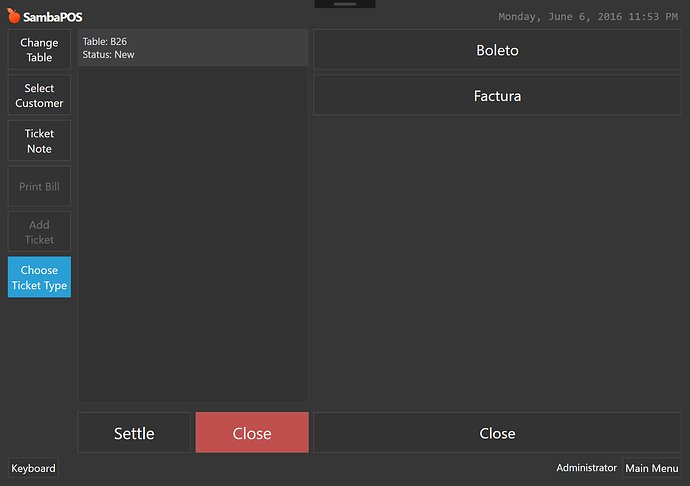Settle the current ticket

[x=134, y=433]
